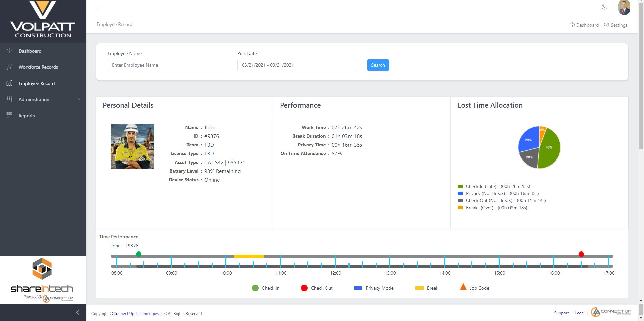Open the Support footer link

(x=561, y=313)
